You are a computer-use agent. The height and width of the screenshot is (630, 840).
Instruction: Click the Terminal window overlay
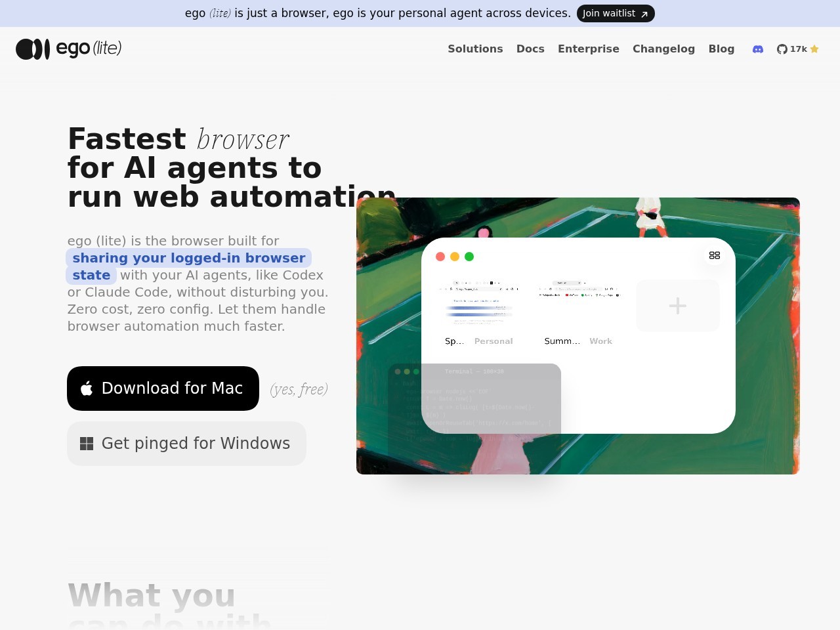coord(474,419)
